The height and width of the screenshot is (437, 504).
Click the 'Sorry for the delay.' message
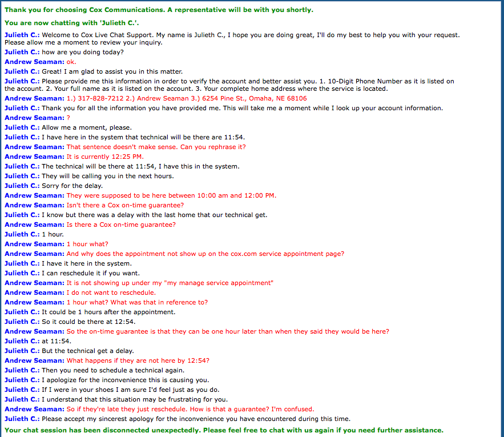[x=54, y=186]
